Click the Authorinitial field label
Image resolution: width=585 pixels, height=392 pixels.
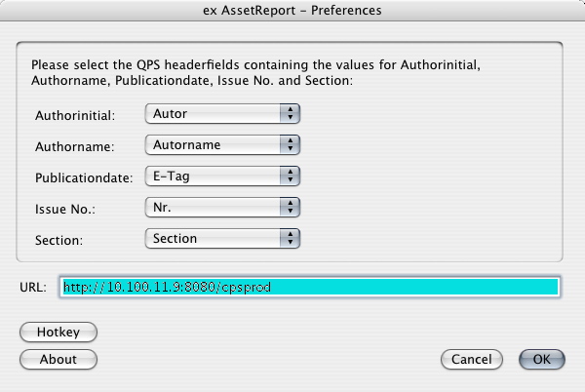74,115
